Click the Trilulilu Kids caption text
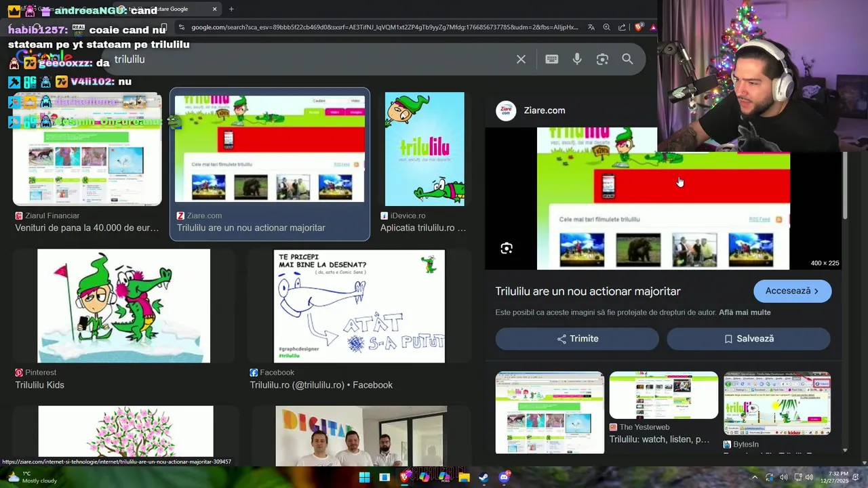 point(40,385)
